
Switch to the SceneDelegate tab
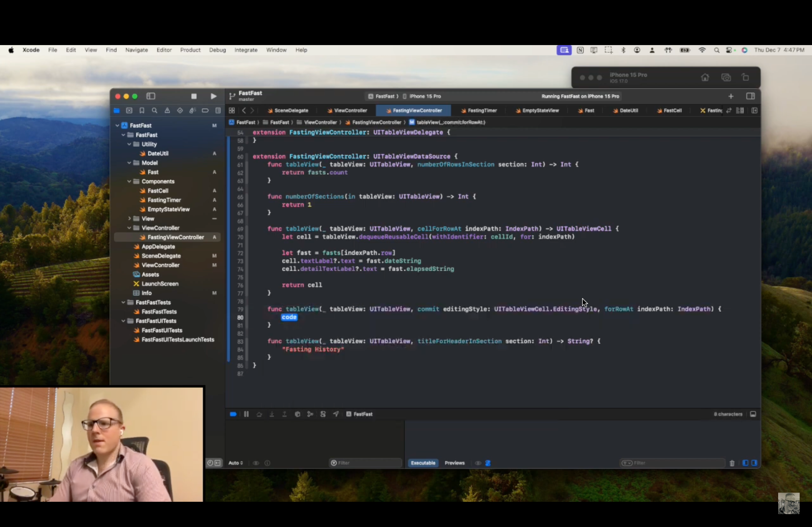(288, 111)
